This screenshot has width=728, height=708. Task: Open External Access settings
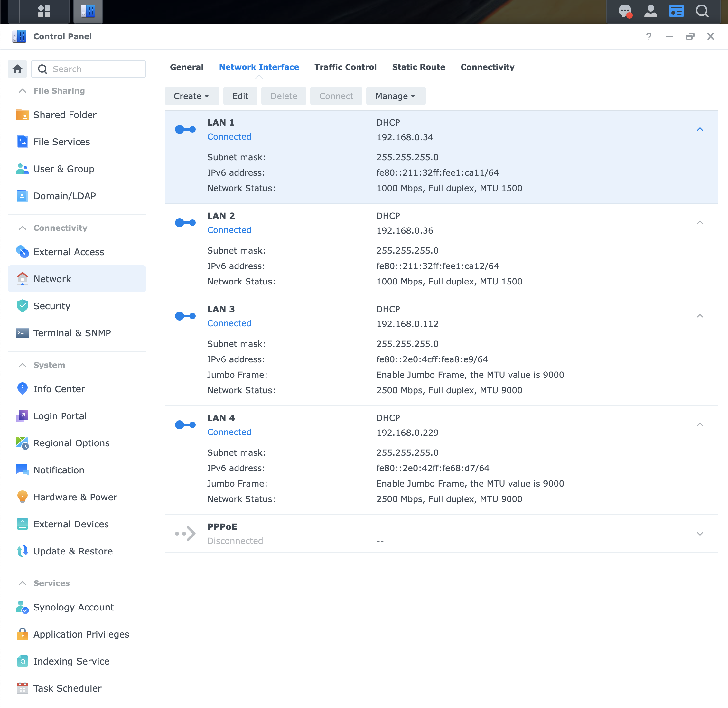[77, 252]
